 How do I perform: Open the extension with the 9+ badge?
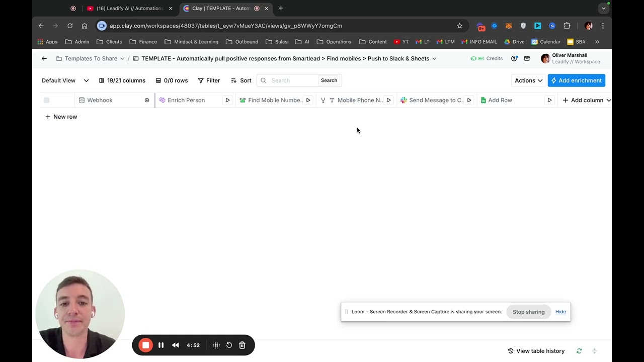480,26
